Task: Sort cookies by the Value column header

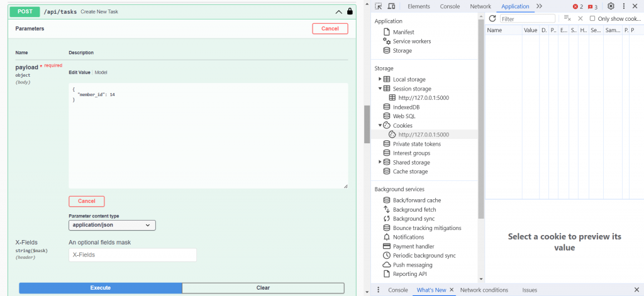Action: (x=531, y=30)
